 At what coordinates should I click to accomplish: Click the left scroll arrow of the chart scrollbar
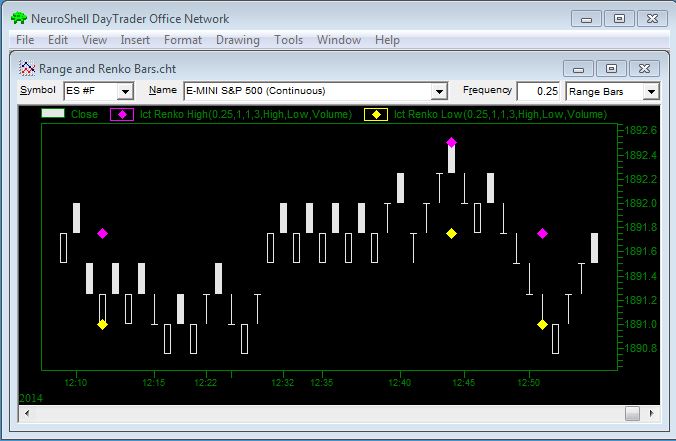[x=27, y=413]
